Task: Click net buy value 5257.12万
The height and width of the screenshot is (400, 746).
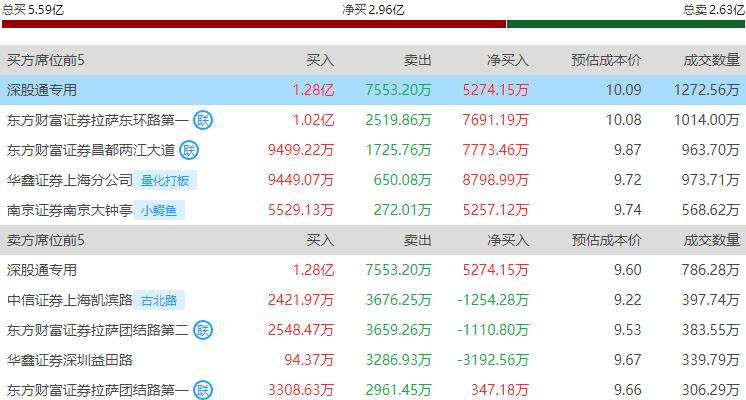Action: [x=495, y=210]
